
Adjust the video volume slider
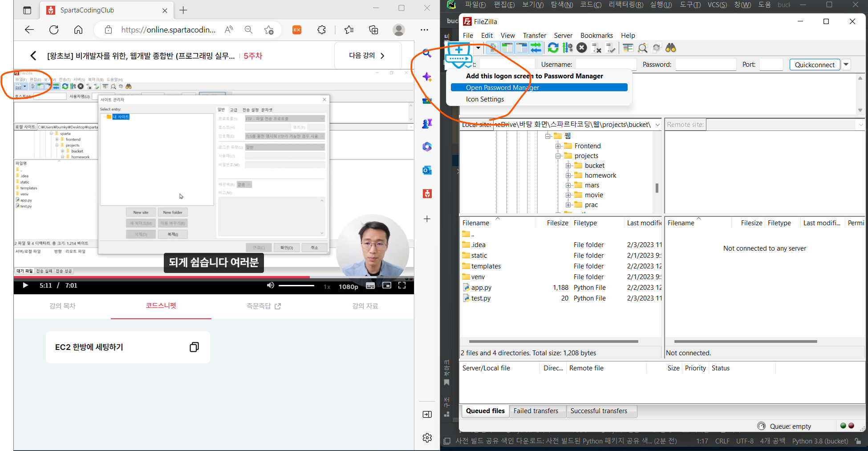296,285
